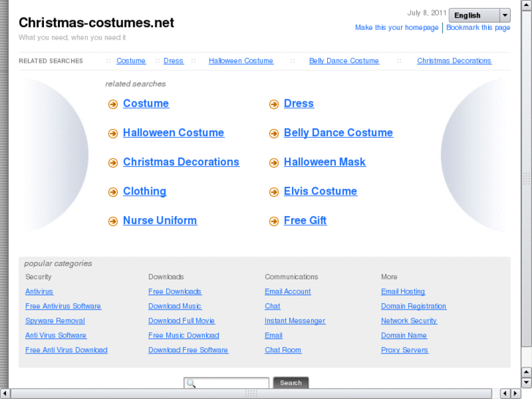The image size is (532, 399).
Task: Click the arrow icon beside Christmas Decorations
Action: click(x=113, y=163)
